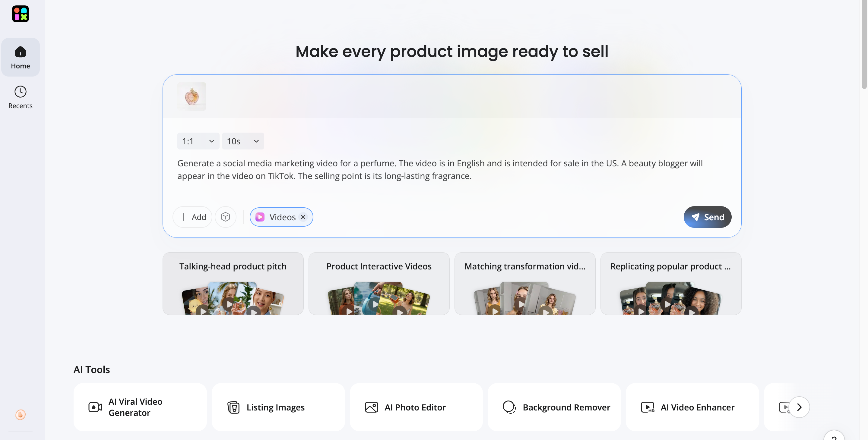Click the AI Viral Video Generator camera icon
868x440 pixels.
(x=95, y=407)
